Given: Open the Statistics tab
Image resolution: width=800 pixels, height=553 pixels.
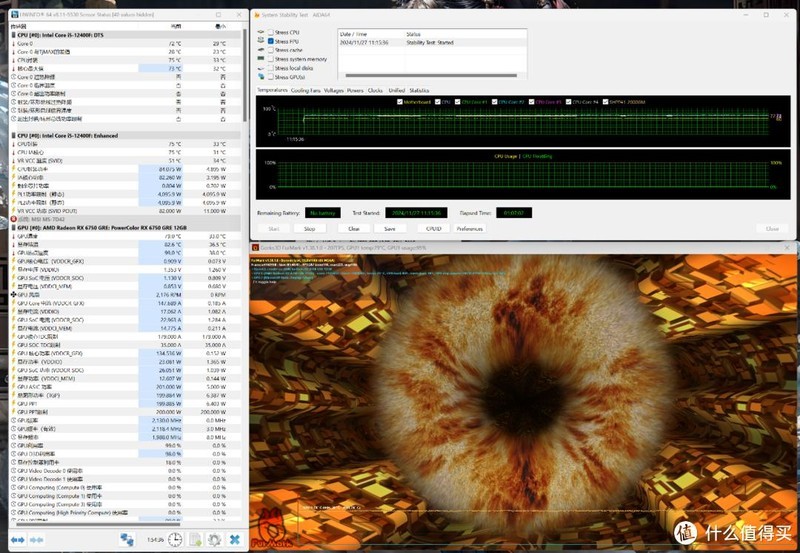Looking at the screenshot, I should (420, 90).
